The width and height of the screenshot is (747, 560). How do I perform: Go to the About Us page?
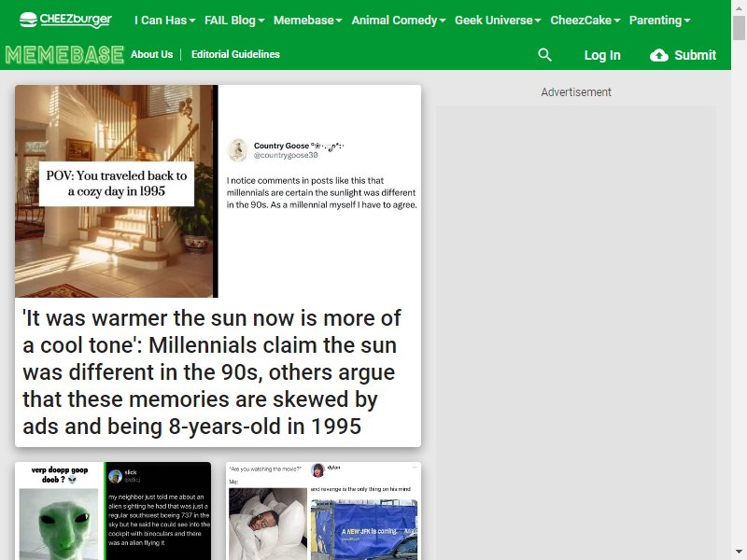tap(152, 54)
